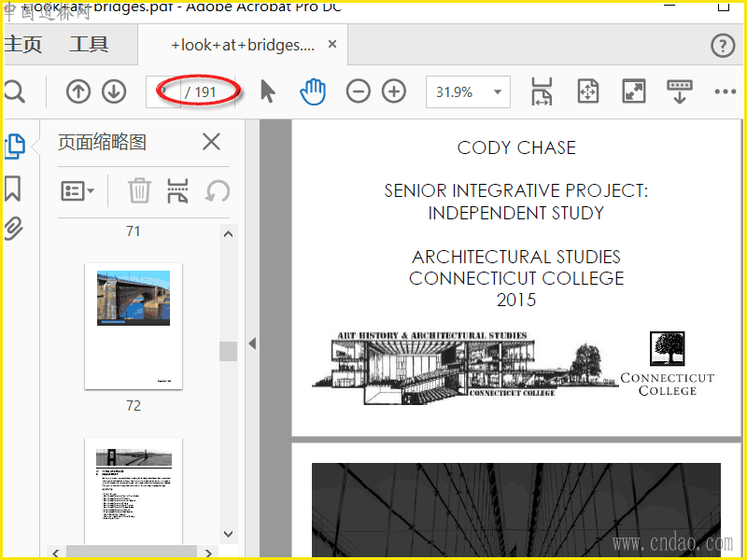Screen dimensions: 747x560
Task: Click thumbnail scrollbar up arrow
Action: pyautogui.click(x=228, y=234)
